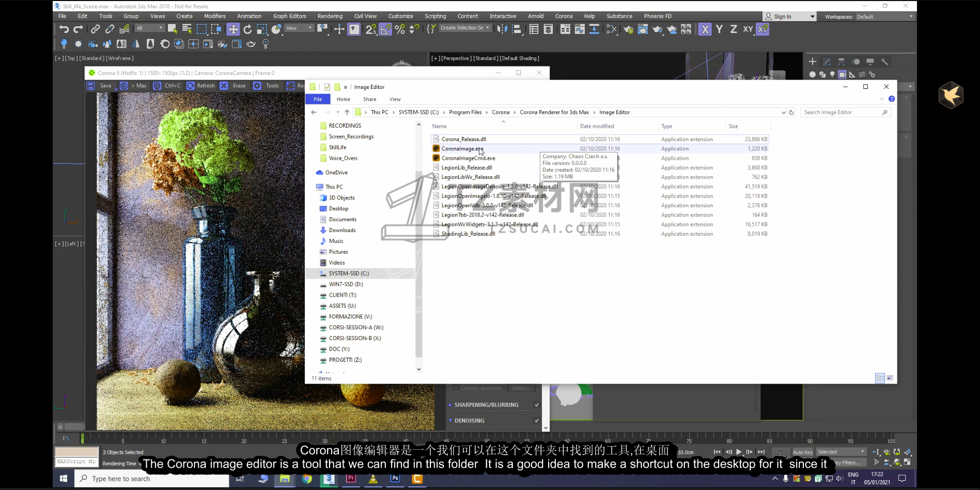Open the Rendering menu
The width and height of the screenshot is (980, 490).
coord(330,16)
